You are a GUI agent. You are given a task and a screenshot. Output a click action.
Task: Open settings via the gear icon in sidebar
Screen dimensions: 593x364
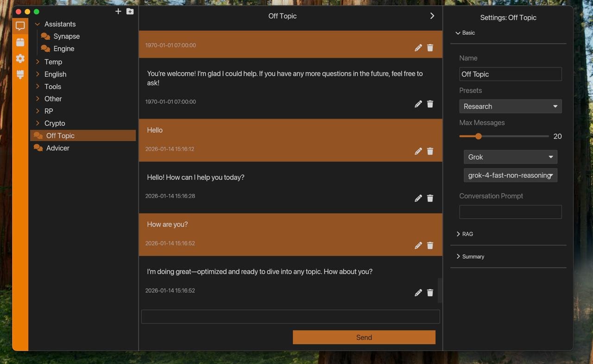(x=20, y=58)
